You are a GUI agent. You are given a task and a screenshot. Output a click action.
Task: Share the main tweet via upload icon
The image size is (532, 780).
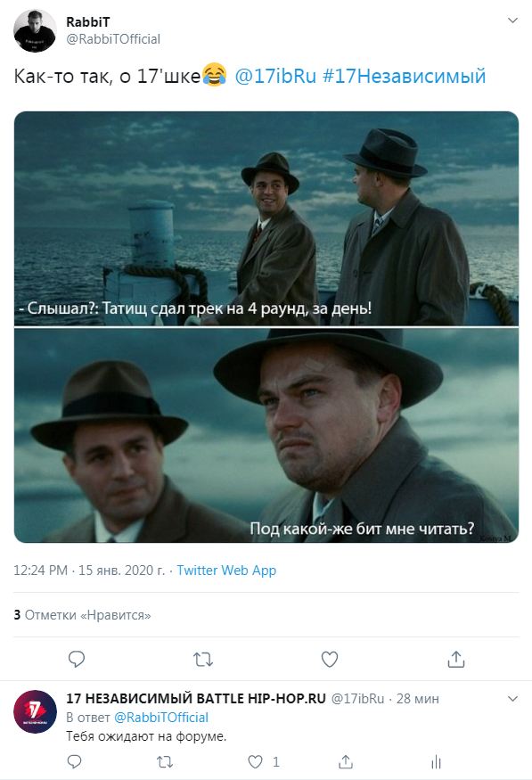(x=456, y=659)
